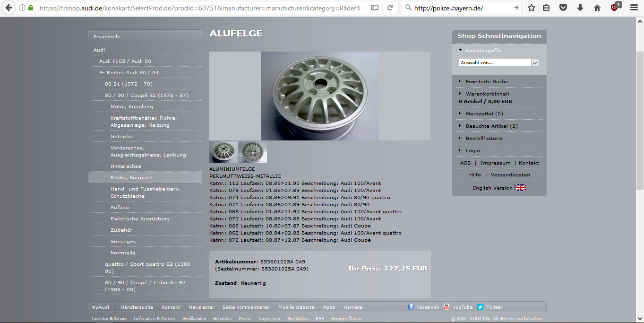The image size is (644, 323).
Task: Go to the Home page icon
Action: 597,8
